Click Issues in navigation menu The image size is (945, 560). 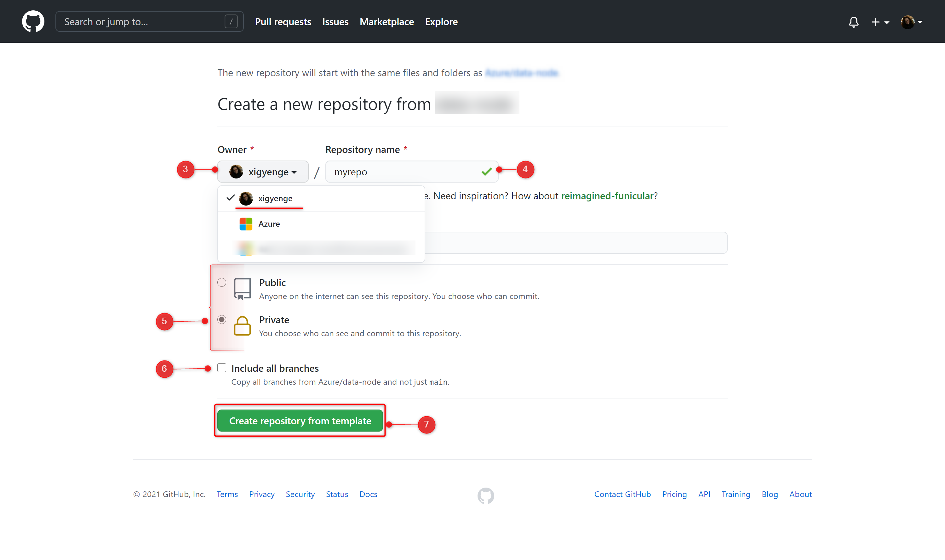334,21
